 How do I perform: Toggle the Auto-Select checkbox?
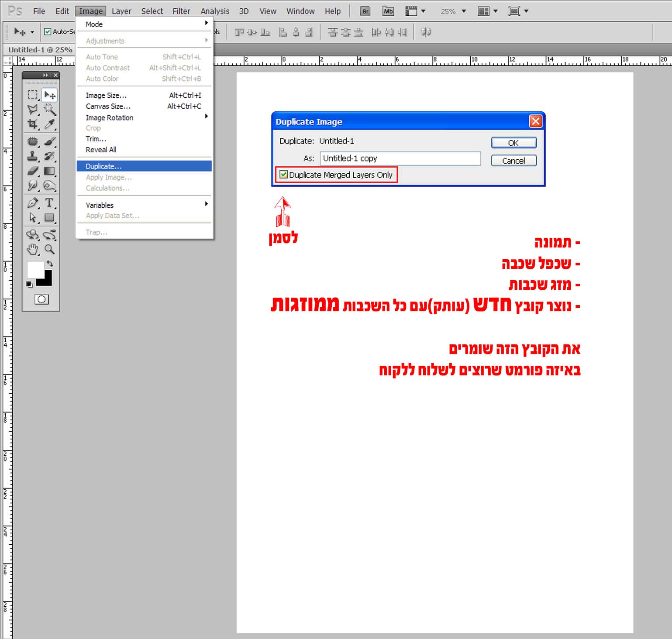click(x=48, y=31)
